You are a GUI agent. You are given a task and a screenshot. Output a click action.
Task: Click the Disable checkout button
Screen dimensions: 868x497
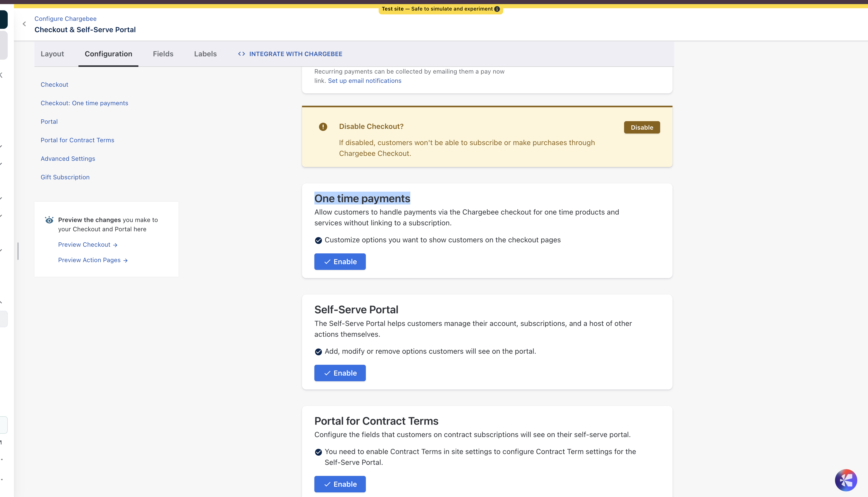[x=642, y=127]
